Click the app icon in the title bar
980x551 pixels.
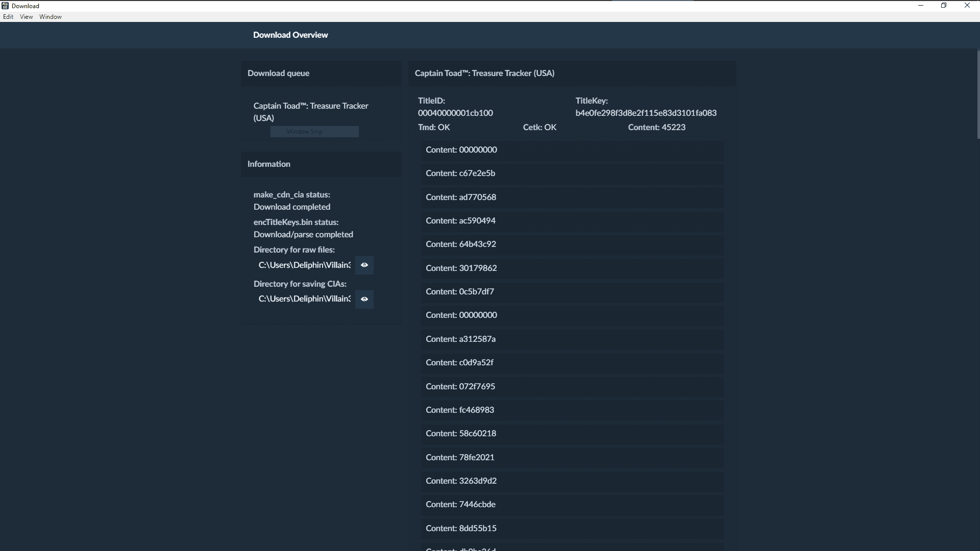(5, 6)
